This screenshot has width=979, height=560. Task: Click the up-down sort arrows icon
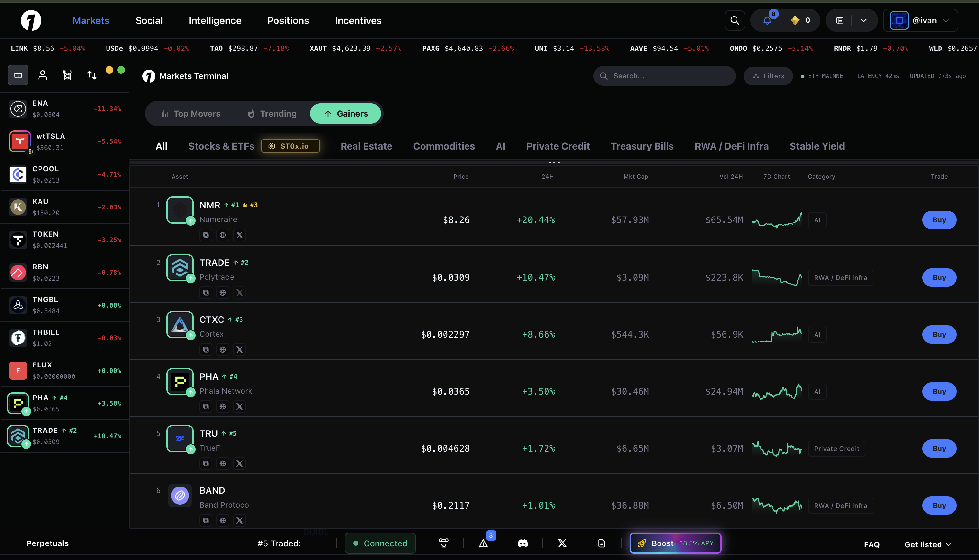click(92, 75)
